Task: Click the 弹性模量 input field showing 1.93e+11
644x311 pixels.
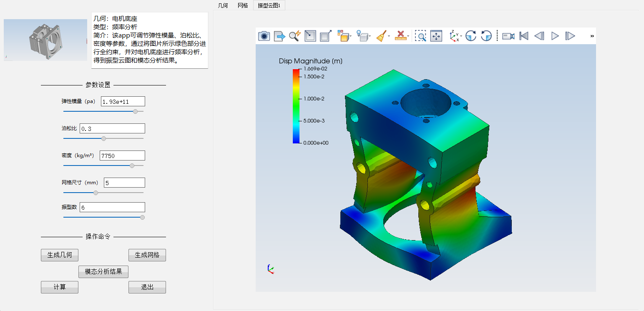Action: pos(123,101)
